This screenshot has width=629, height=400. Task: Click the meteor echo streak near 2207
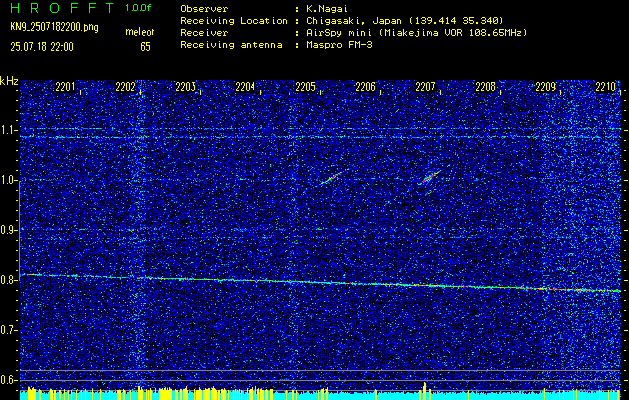(x=430, y=177)
